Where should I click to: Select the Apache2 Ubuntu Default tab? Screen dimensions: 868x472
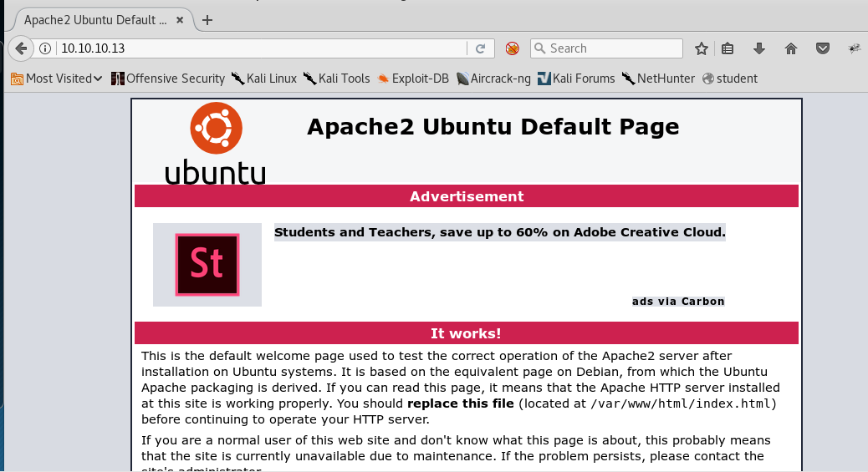[92, 20]
